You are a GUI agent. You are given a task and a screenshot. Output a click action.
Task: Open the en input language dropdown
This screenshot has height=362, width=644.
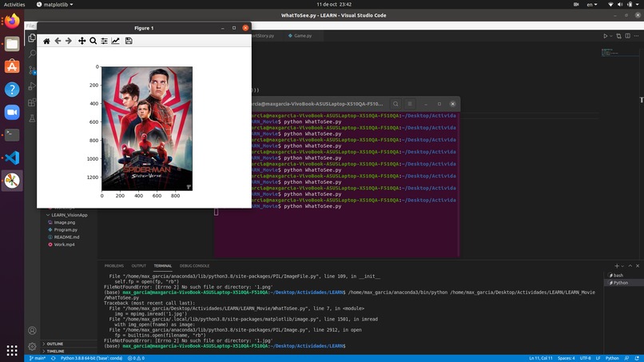click(591, 5)
